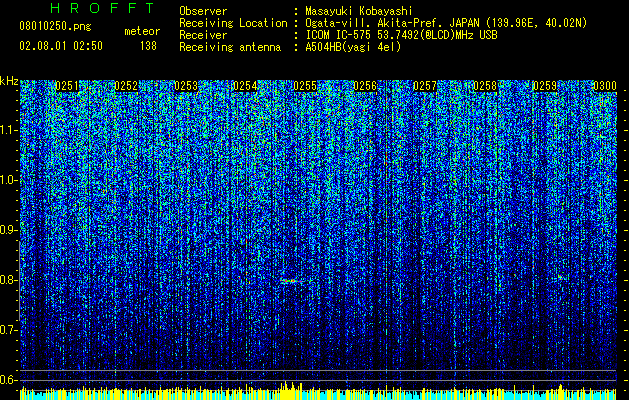This screenshot has height=400, width=629.
Task: Click the ICOM IC-575 53.7492 MHz receiver text
Action: pyautogui.click(x=401, y=35)
